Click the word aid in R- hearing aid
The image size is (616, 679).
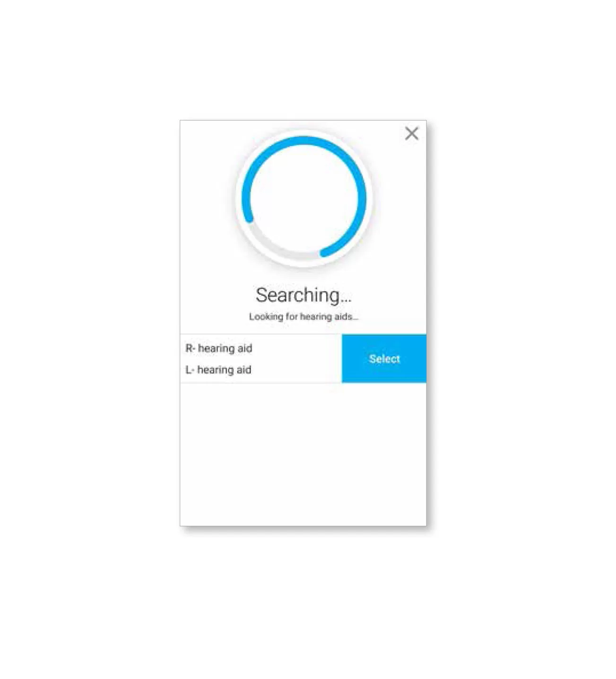point(245,348)
